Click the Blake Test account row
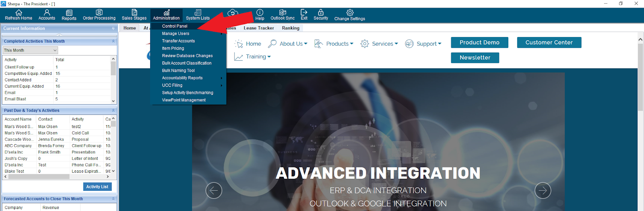The width and height of the screenshot is (644, 211). pyautogui.click(x=57, y=171)
